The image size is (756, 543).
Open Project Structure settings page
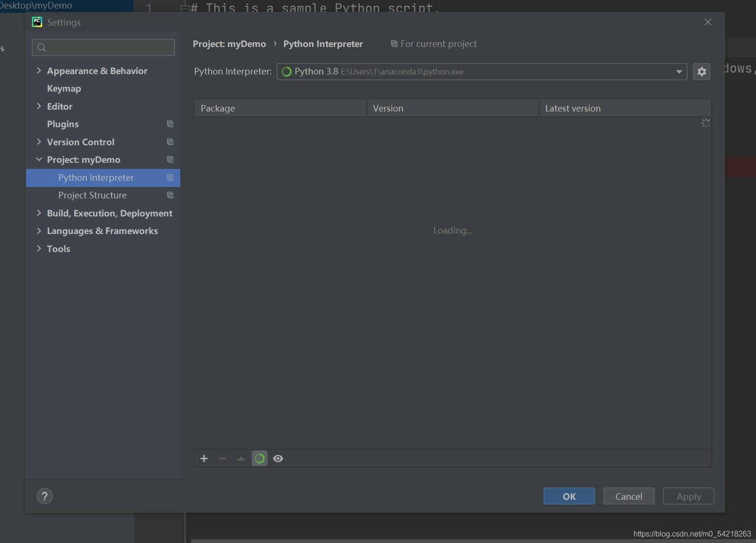tap(93, 195)
